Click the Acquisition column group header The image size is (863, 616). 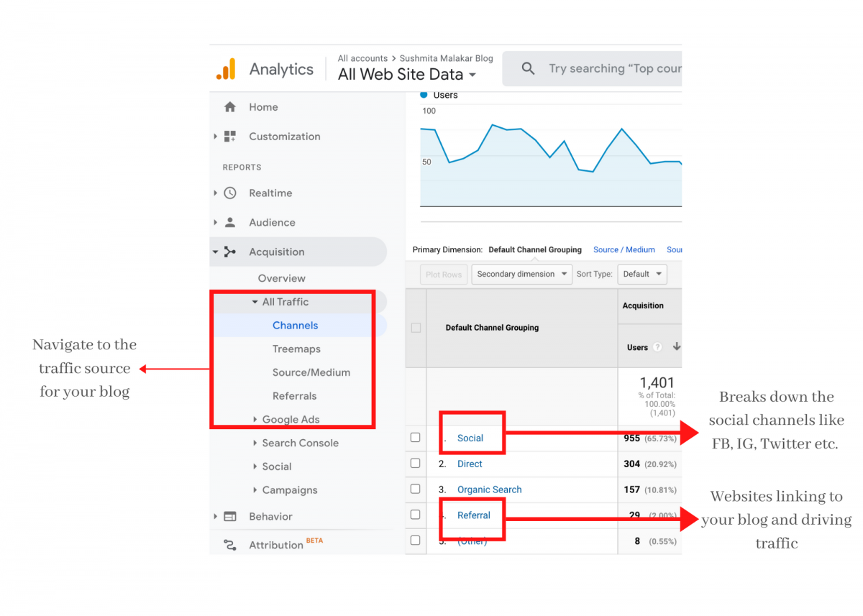coord(643,305)
